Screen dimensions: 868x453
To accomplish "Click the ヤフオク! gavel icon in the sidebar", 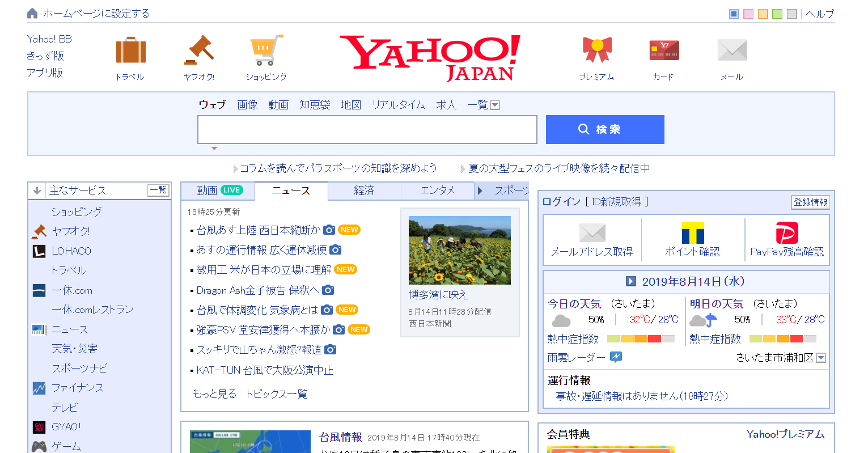I will 39,231.
